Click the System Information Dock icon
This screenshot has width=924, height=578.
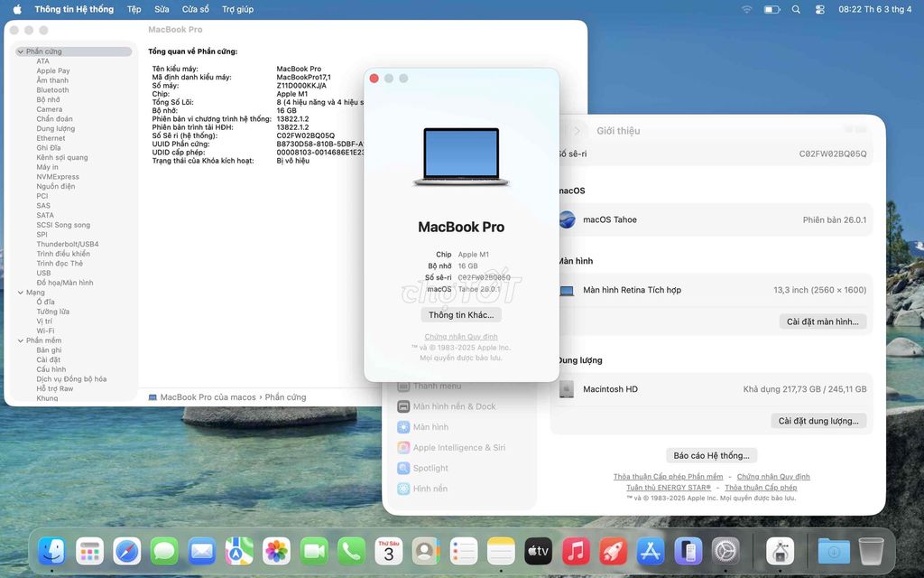[781, 552]
